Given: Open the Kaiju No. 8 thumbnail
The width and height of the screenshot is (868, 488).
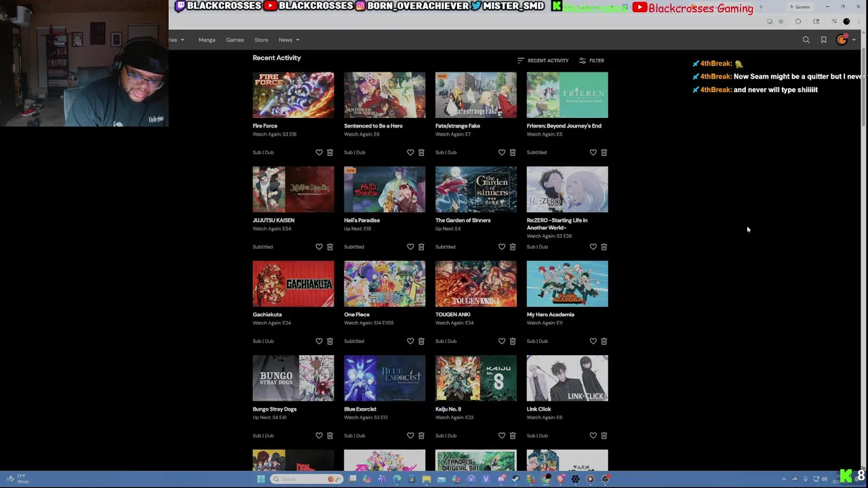Looking at the screenshot, I should (x=476, y=378).
